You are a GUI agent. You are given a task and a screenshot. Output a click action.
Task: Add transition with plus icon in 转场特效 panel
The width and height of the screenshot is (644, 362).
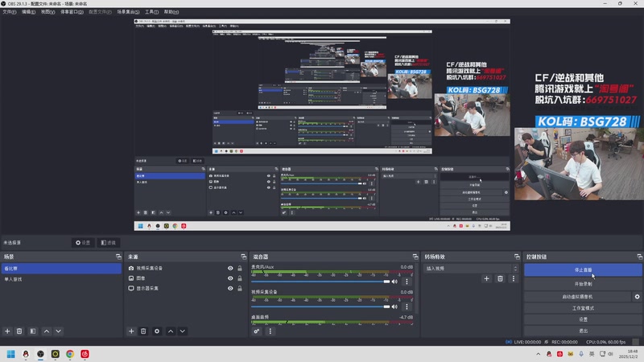(x=486, y=278)
